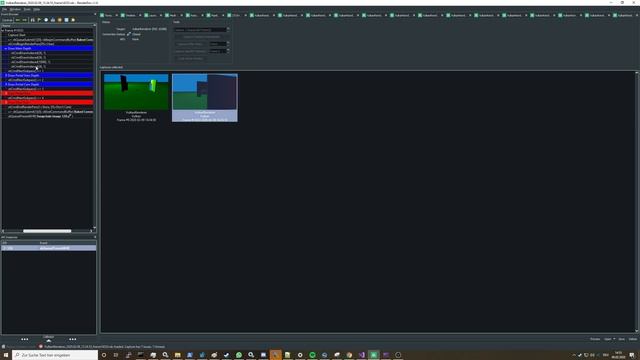
Task: Click the orange round icon in Event Browser toolbar
Action: point(60,20)
